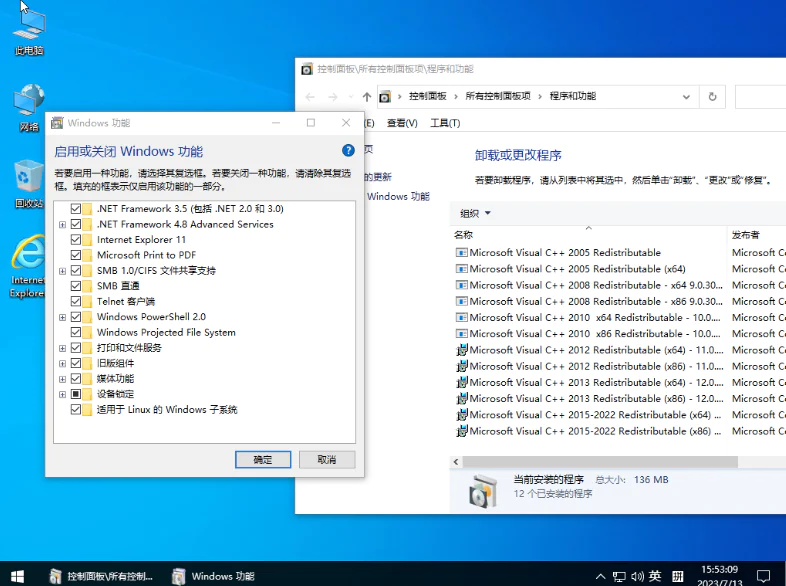The image size is (786, 586).
Task: Click 程序和功能 in the breadcrumb path
Action: tap(573, 96)
